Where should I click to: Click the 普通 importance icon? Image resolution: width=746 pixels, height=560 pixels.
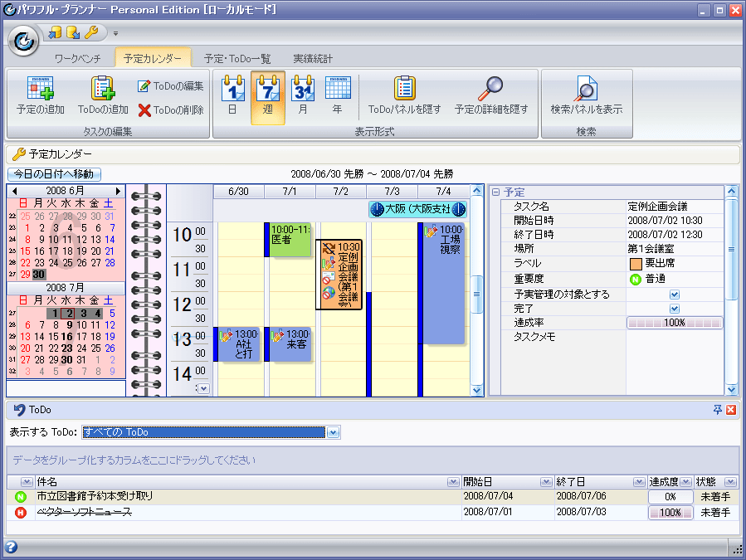pos(636,280)
